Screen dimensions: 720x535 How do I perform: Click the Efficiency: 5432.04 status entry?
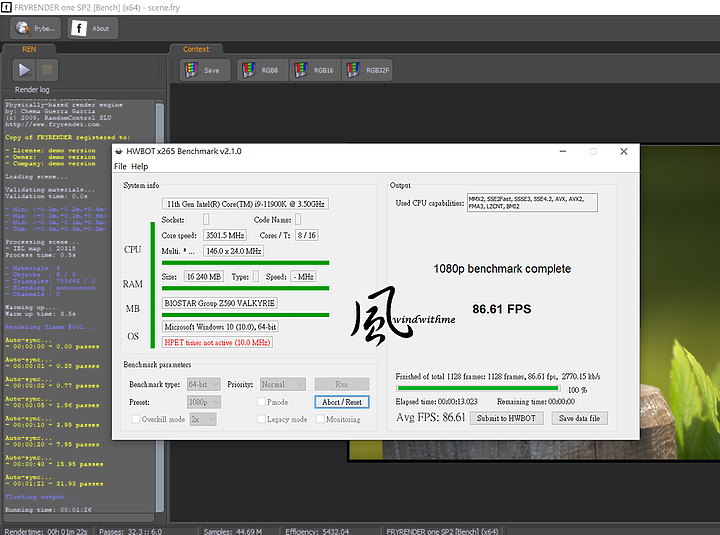tap(317, 531)
